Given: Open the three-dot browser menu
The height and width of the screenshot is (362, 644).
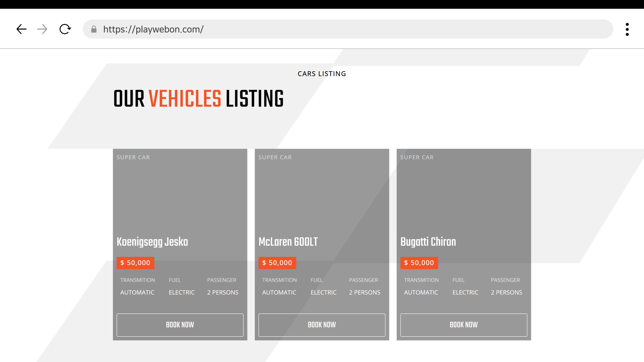Looking at the screenshot, I should coord(627,29).
